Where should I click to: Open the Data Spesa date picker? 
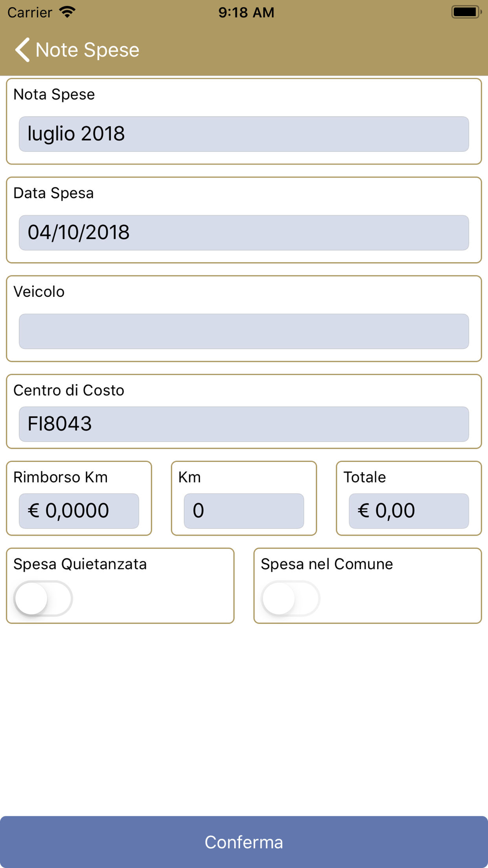[244, 232]
